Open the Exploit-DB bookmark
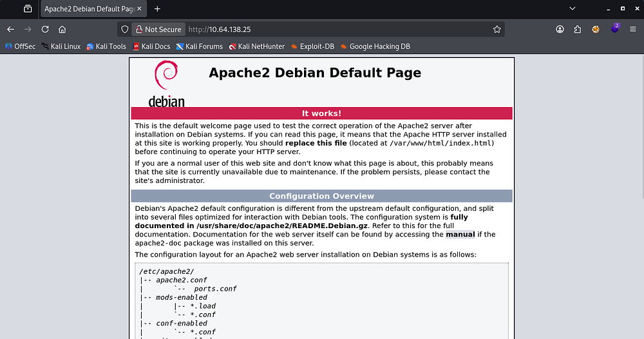This screenshot has width=644, height=339. coord(312,46)
